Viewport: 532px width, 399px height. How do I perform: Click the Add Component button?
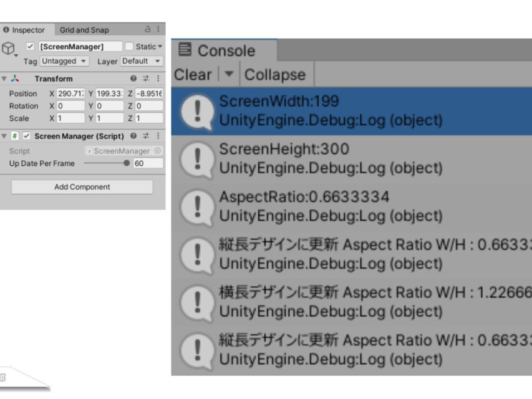[82, 187]
